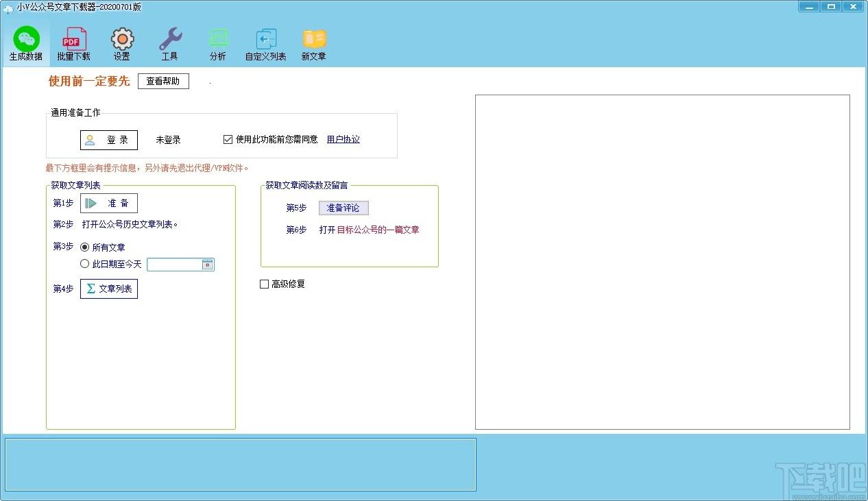Viewport: 868px width, 501px height.
Task: Click the 目标公众号的一篇文章 text
Action: tap(378, 230)
